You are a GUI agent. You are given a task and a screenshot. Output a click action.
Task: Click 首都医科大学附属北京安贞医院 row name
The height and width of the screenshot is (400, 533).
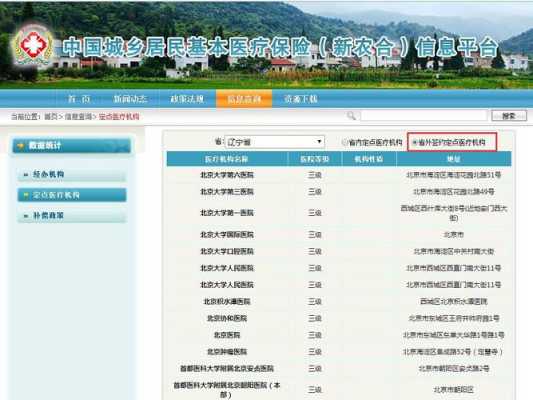[x=227, y=368]
